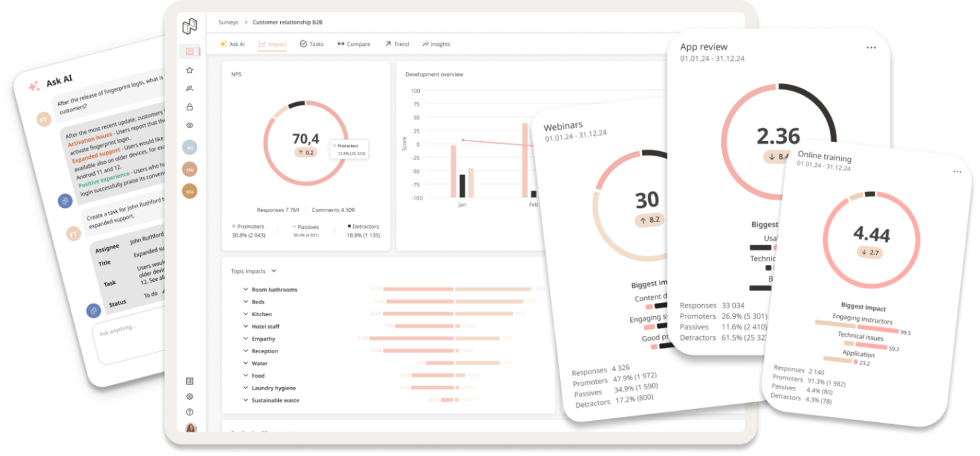This screenshot has height=456, width=980.
Task: Click the panel layout icon above settings
Action: pos(190,381)
